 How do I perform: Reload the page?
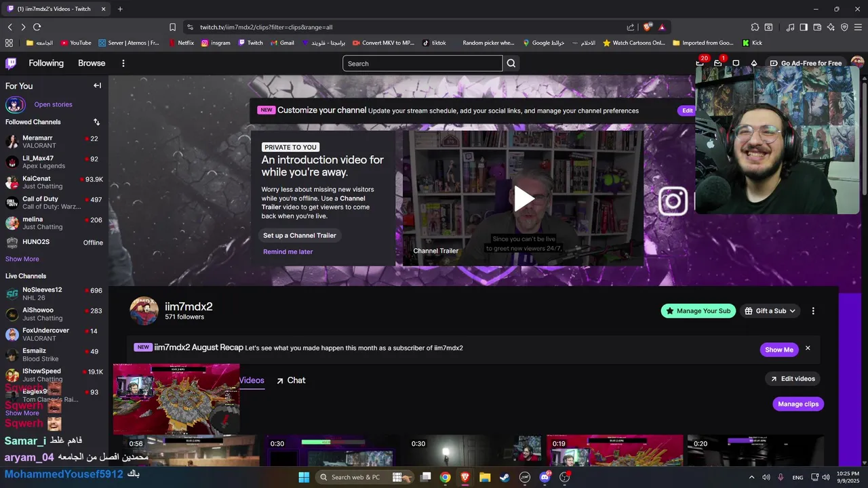click(37, 27)
